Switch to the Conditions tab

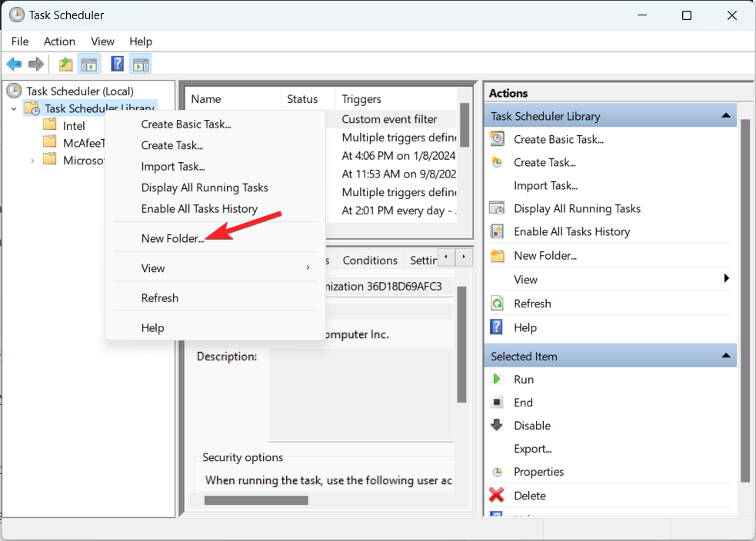coord(370,260)
